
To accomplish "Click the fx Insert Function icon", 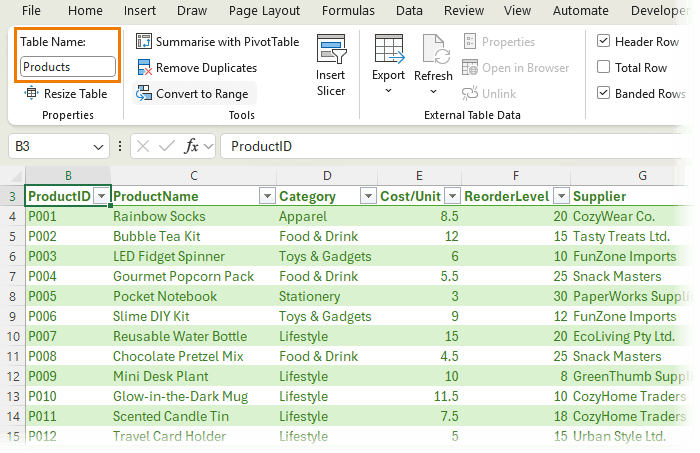I will (191, 146).
